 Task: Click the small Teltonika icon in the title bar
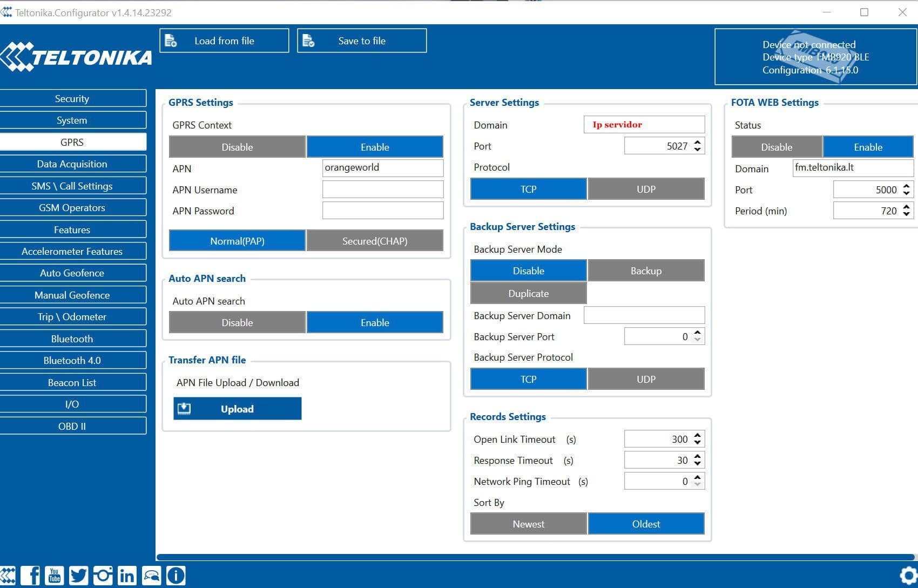pos(6,12)
